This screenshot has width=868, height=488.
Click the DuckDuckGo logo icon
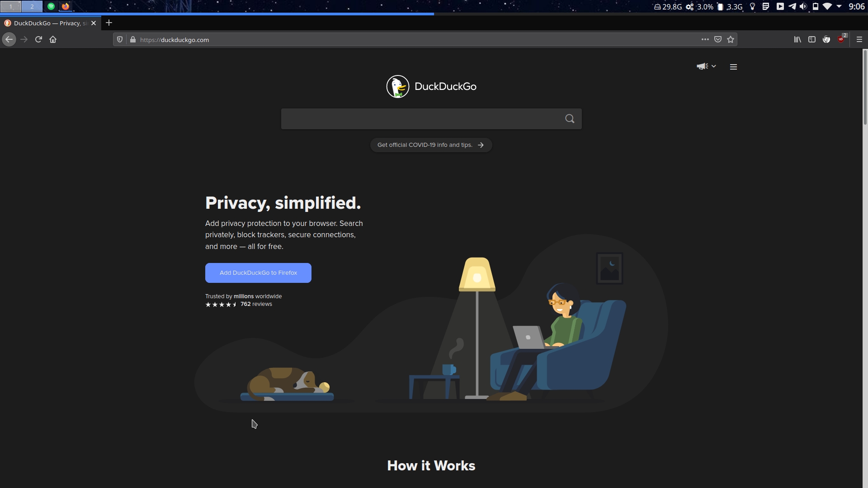point(398,86)
